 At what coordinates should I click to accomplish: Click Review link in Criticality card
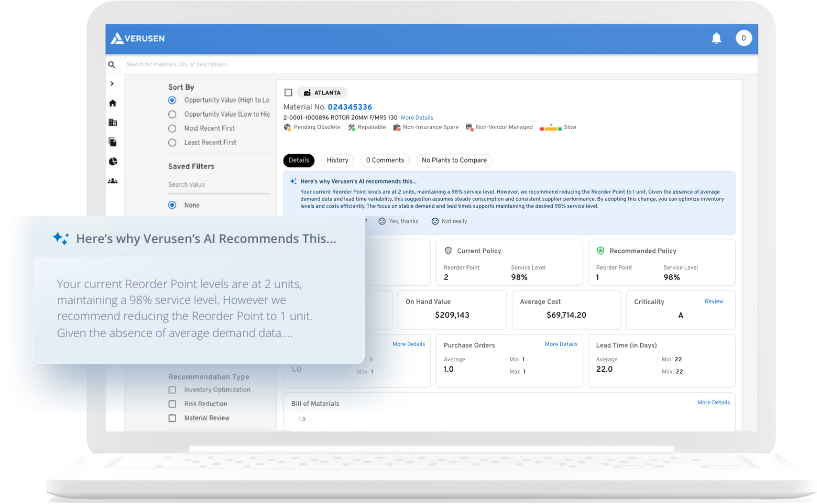pos(714,301)
